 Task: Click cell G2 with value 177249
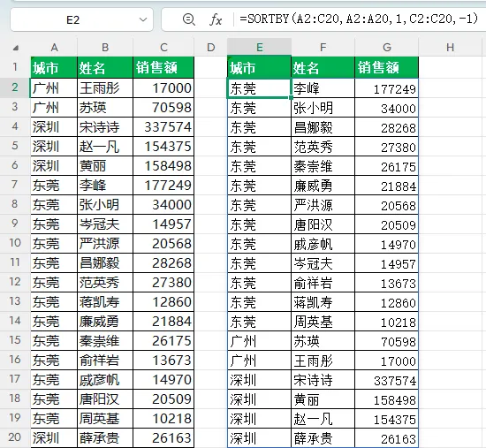click(387, 88)
